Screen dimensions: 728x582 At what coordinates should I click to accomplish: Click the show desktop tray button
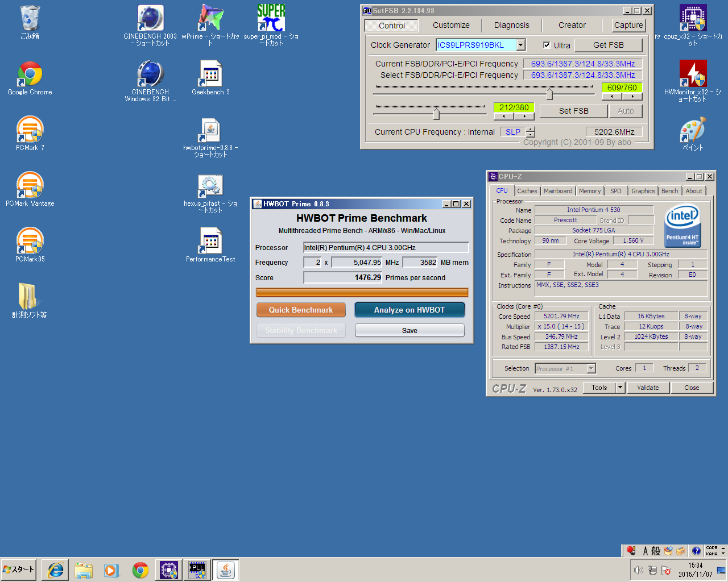coord(722,570)
